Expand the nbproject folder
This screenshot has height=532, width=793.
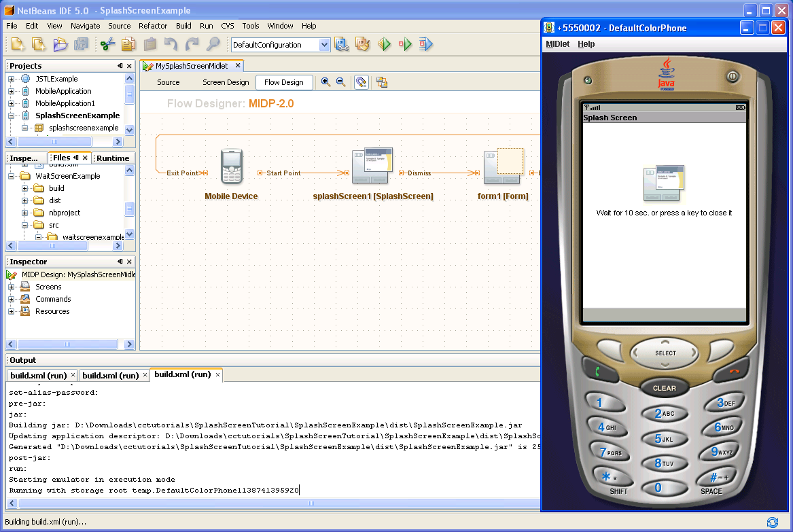click(24, 213)
